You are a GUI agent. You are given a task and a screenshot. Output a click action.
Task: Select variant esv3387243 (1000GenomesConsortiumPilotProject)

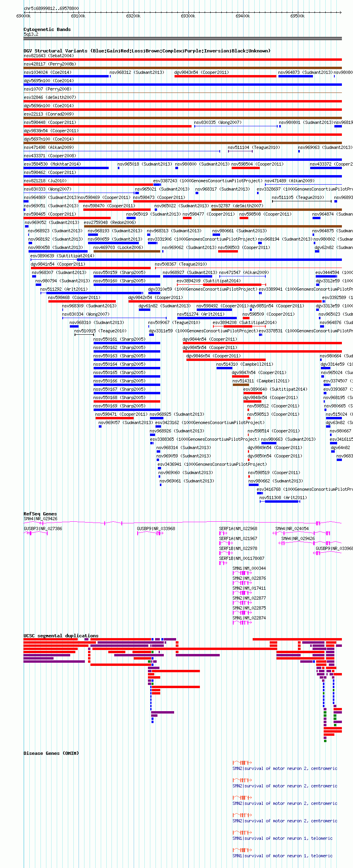point(208,181)
